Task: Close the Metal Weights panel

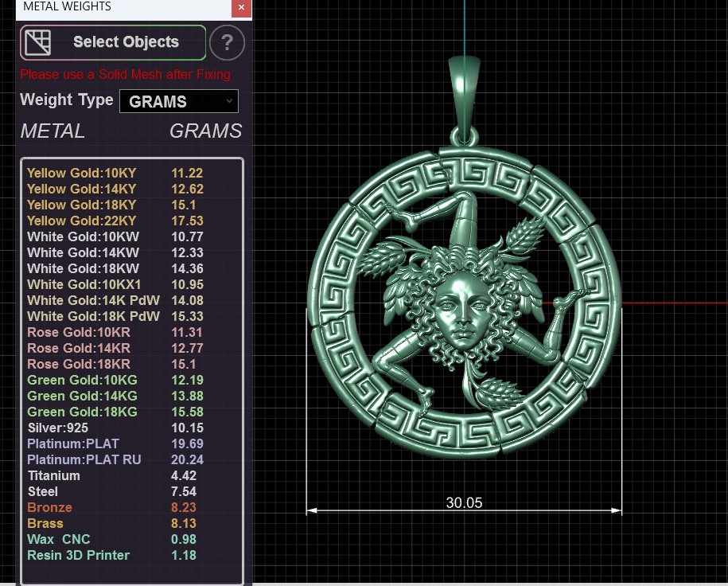Action: click(241, 7)
